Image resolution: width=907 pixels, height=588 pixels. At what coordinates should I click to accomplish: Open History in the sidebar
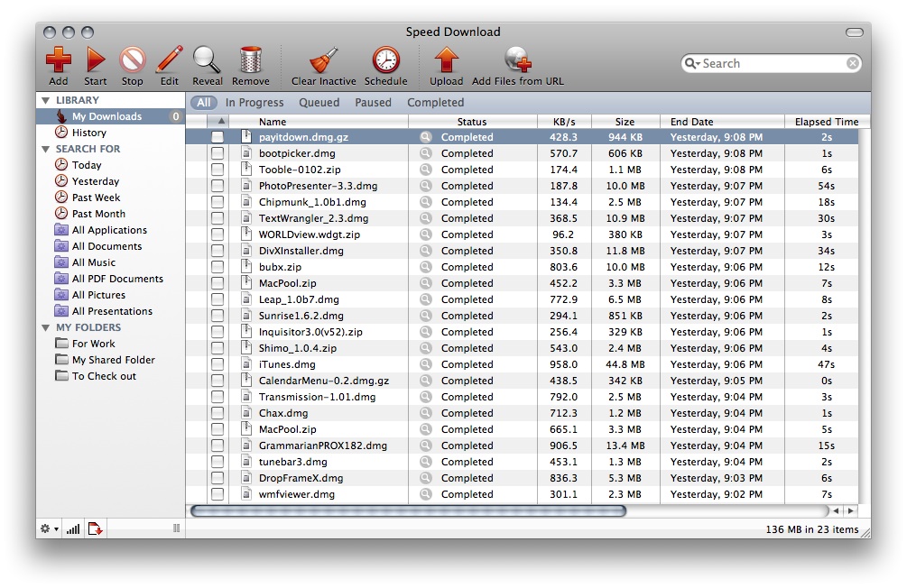pos(89,133)
